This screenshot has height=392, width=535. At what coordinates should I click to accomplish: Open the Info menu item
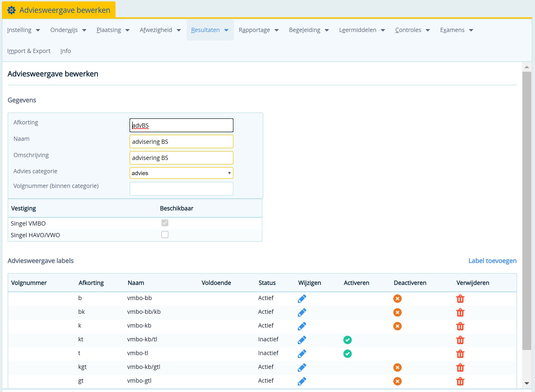click(x=66, y=51)
